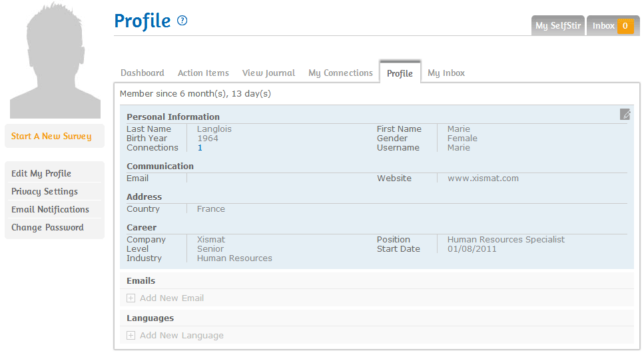This screenshot has width=644, height=353.
Task: Open the Dashboard tab
Action: pyautogui.click(x=142, y=73)
